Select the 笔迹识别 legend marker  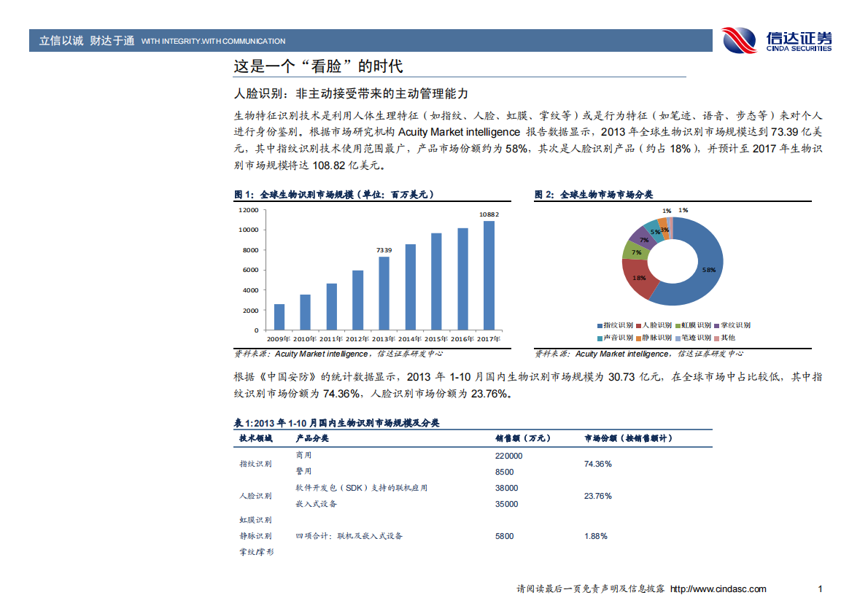680,337
